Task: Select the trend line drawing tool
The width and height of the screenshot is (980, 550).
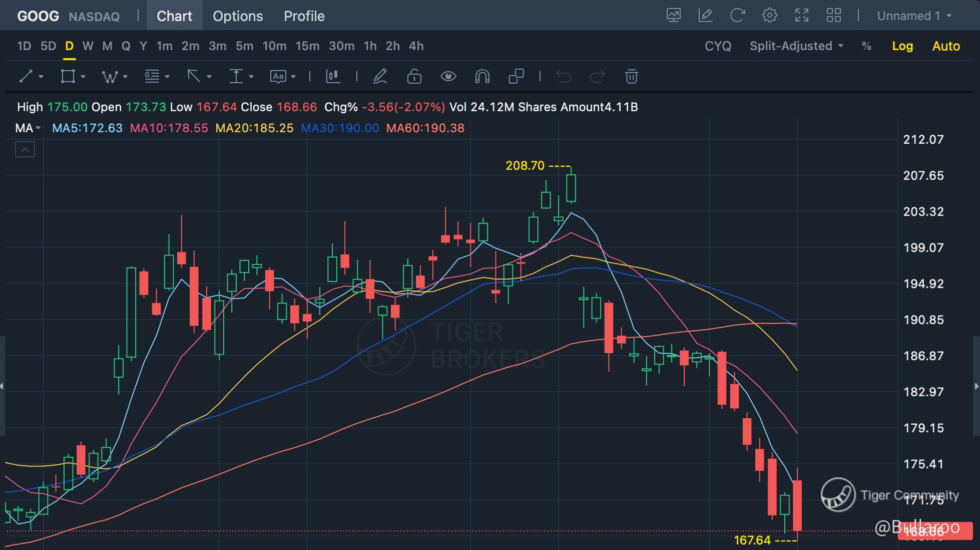Action: (x=26, y=77)
